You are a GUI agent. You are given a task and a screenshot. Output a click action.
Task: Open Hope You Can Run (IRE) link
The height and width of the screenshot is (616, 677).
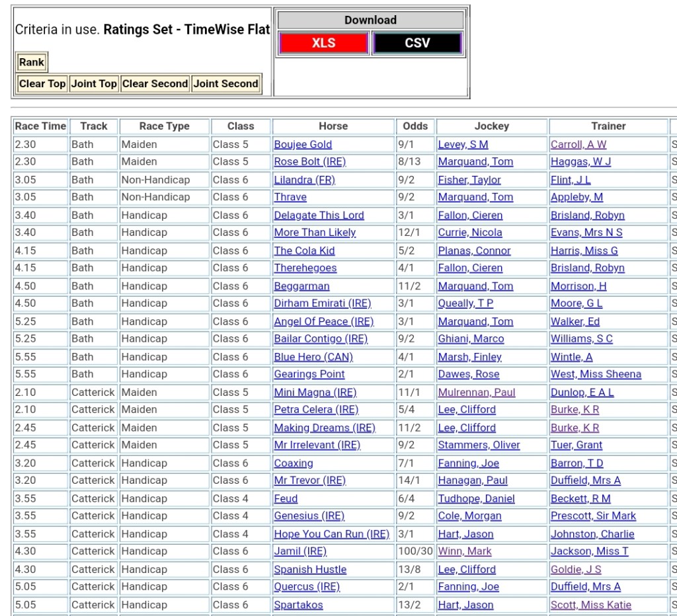pos(331,534)
